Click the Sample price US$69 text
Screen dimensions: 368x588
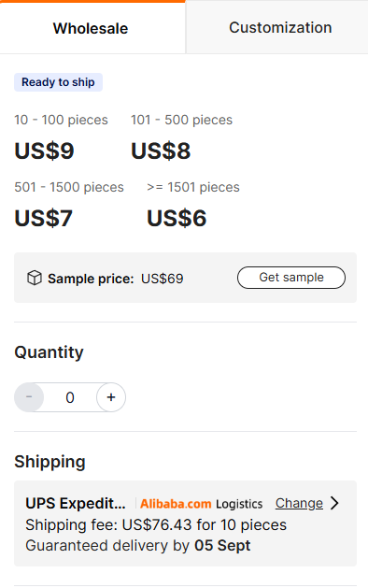tap(116, 279)
